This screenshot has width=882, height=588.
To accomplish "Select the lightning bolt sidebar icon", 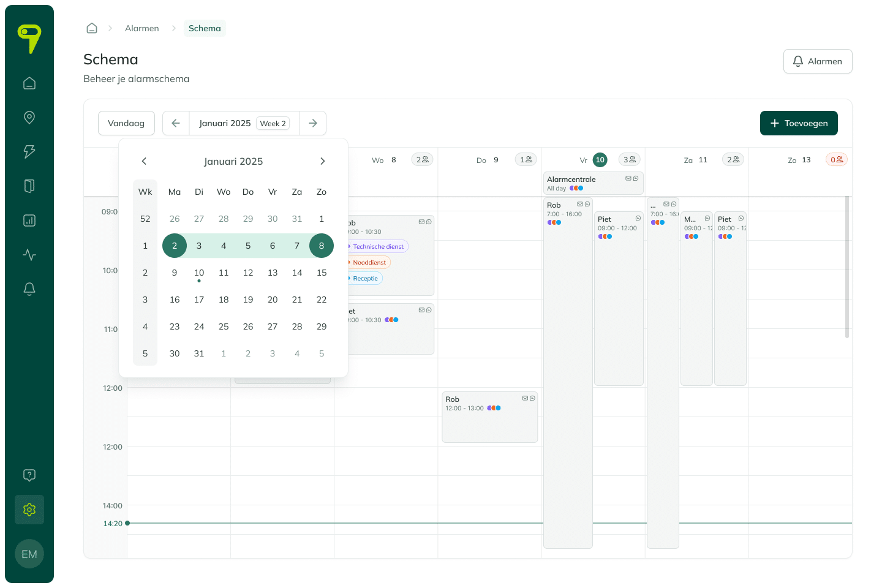I will click(29, 152).
